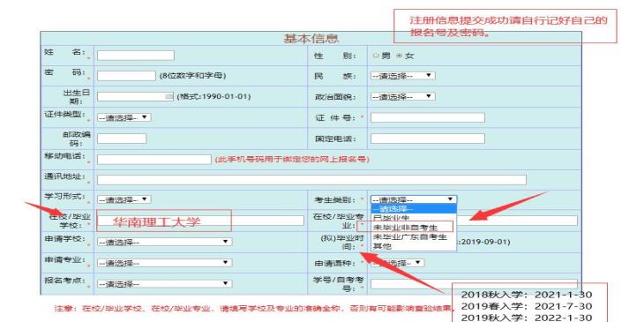This screenshot has height=322, width=644.
Task: Click the 学号/自考考号 input field
Action: 474,284
